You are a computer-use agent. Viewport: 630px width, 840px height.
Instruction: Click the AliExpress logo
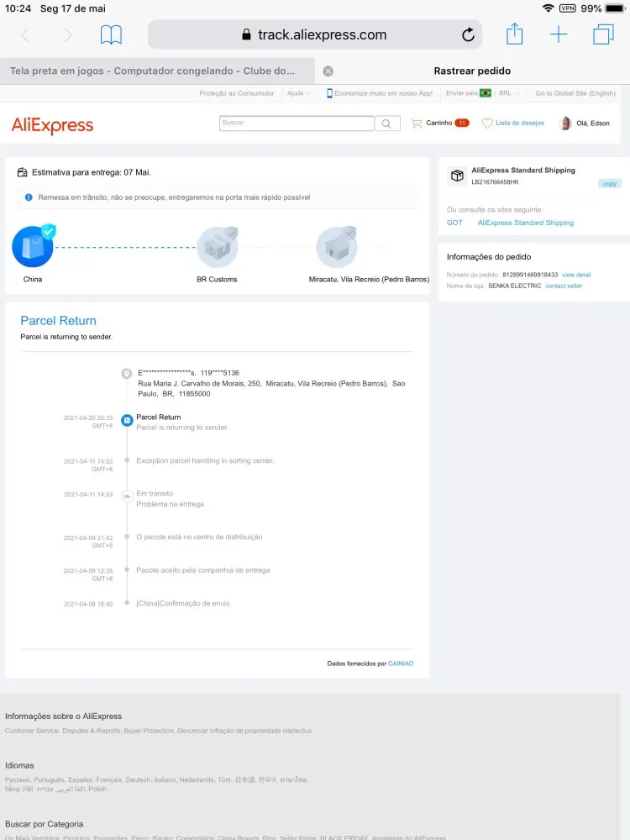52,125
